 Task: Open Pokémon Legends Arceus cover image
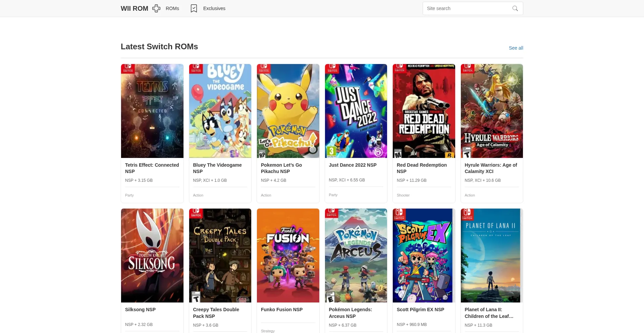[356, 256]
